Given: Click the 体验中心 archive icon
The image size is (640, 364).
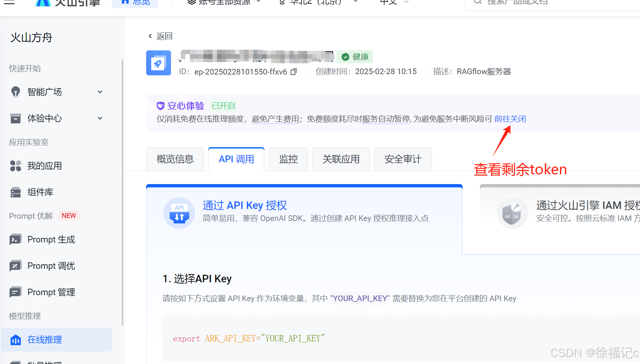Looking at the screenshot, I should pyautogui.click(x=15, y=118).
